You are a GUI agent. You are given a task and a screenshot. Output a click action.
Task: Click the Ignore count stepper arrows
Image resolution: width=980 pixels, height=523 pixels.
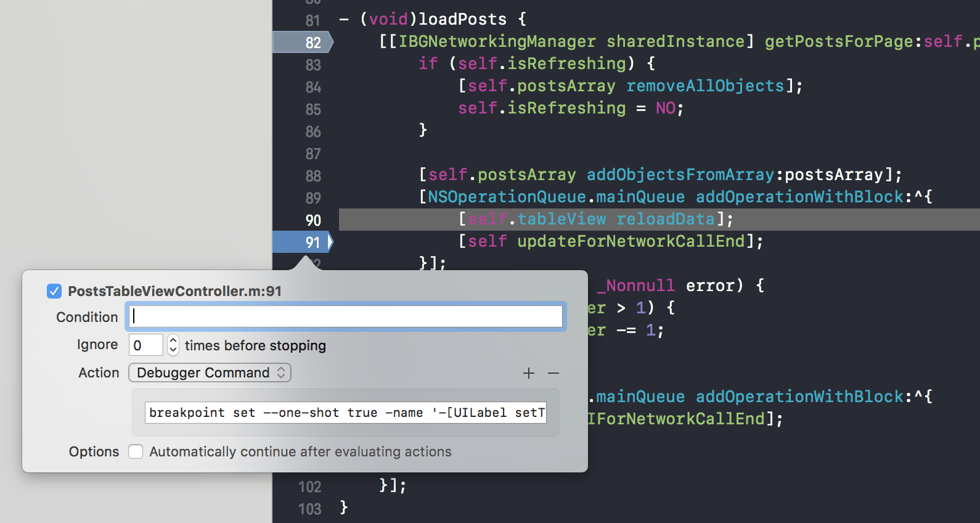click(173, 345)
